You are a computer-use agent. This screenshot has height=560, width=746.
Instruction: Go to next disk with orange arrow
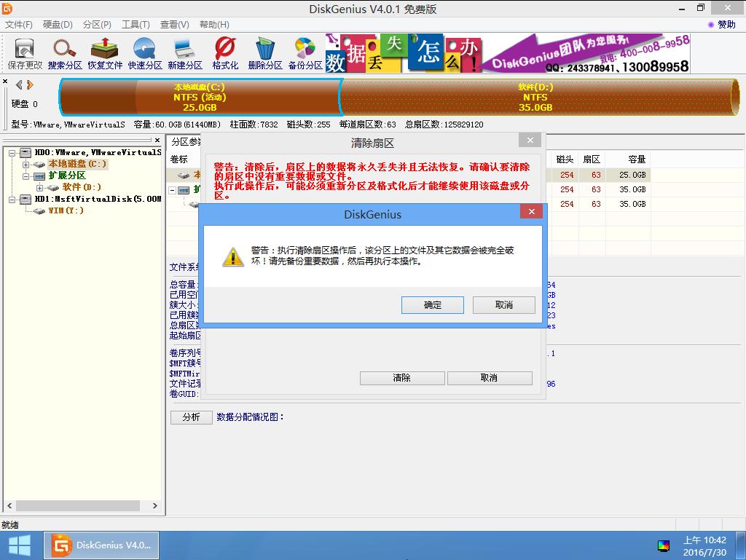point(31,85)
